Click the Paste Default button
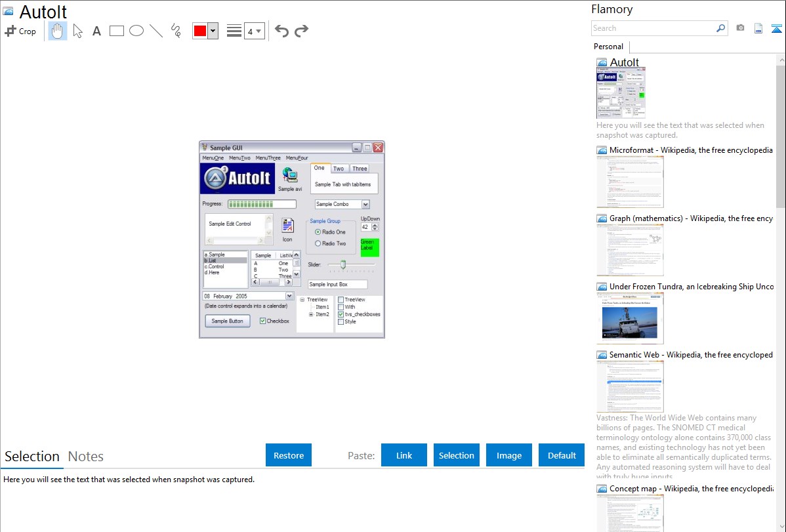 [x=562, y=455]
